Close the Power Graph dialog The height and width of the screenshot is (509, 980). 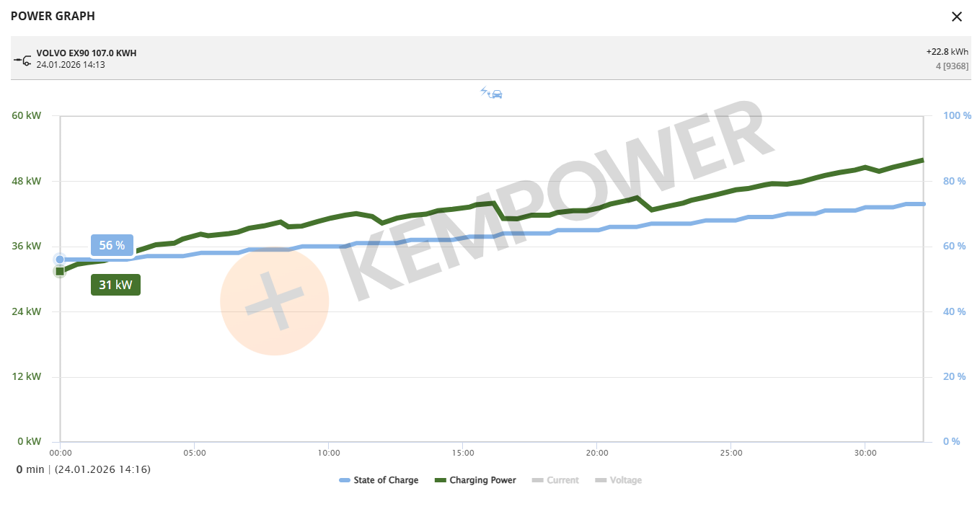tap(957, 17)
